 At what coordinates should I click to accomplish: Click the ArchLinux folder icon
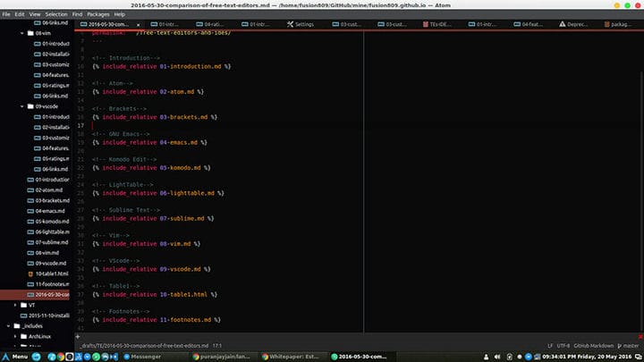pyautogui.click(x=24, y=337)
